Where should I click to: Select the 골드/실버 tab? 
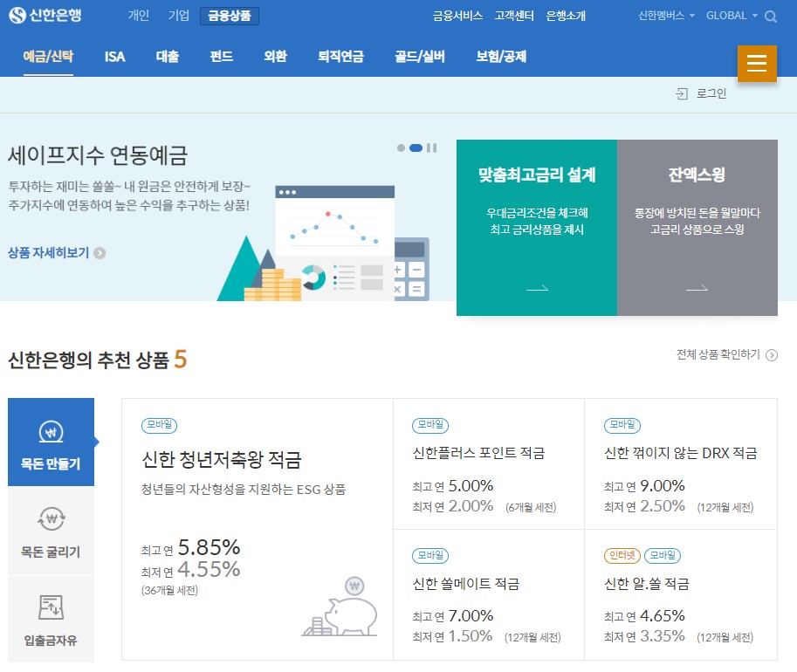coord(420,57)
